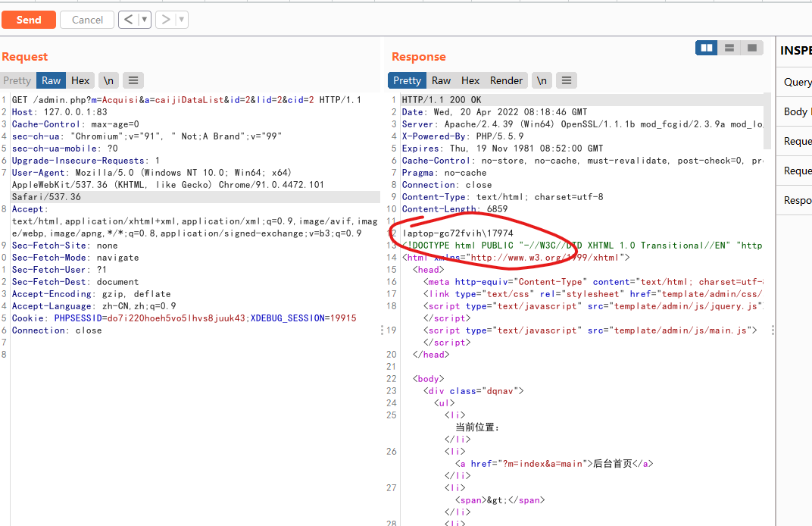
Task: Click the Sec-Fetch-Dest: document header
Action: coord(75,282)
